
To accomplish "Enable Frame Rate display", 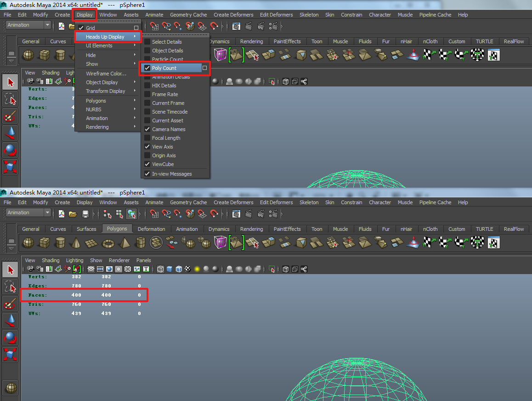I will 147,94.
